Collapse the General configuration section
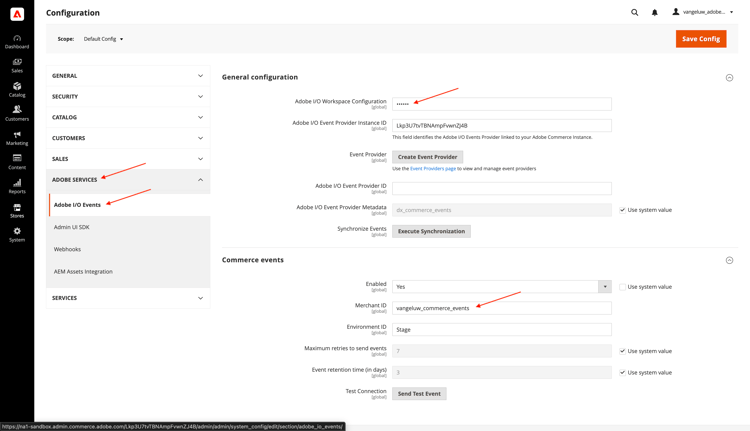Image resolution: width=750 pixels, height=431 pixels. click(729, 77)
